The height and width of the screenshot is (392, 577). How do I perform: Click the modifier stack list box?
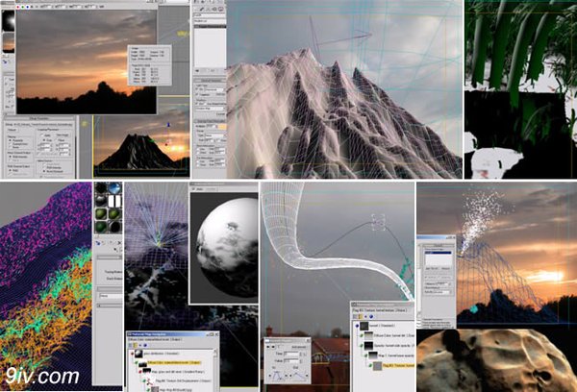(210, 45)
